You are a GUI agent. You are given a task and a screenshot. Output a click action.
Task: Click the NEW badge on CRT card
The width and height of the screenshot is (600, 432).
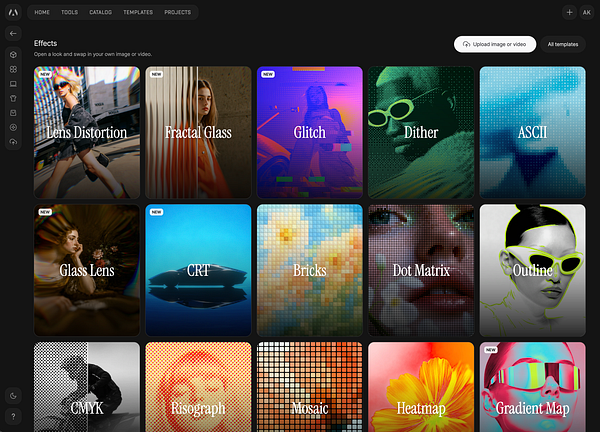click(157, 212)
